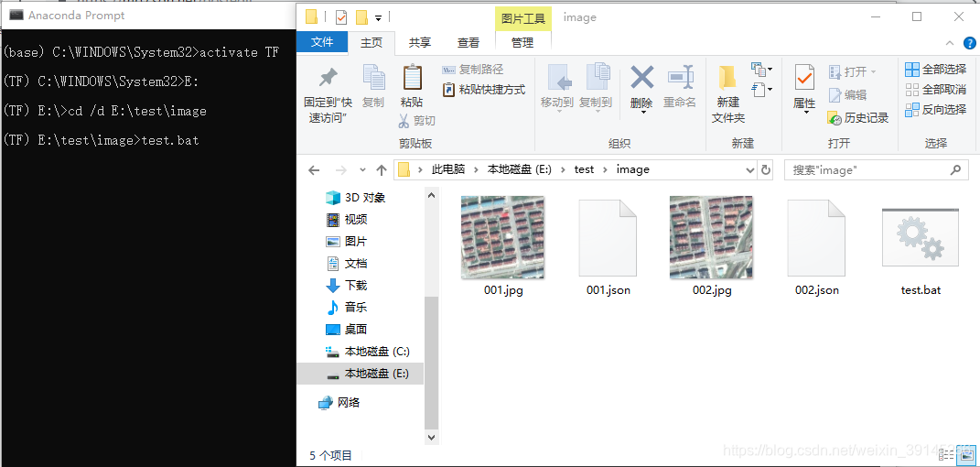This screenshot has width=980, height=467.
Task: Click the Anaconda Prompt window title icon
Action: [16, 15]
